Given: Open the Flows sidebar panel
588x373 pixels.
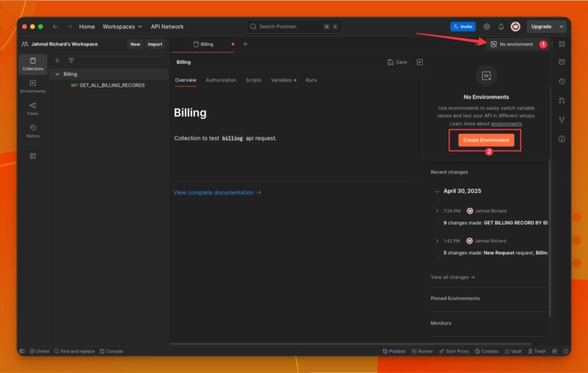Looking at the screenshot, I should coord(33,109).
